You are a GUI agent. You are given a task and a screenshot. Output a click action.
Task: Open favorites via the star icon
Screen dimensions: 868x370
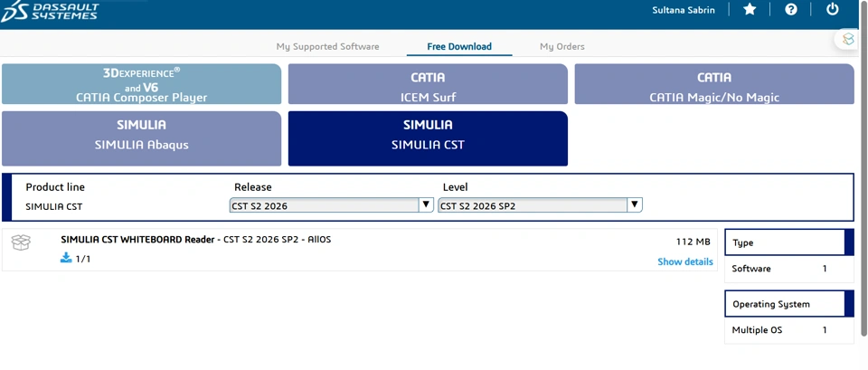[750, 9]
